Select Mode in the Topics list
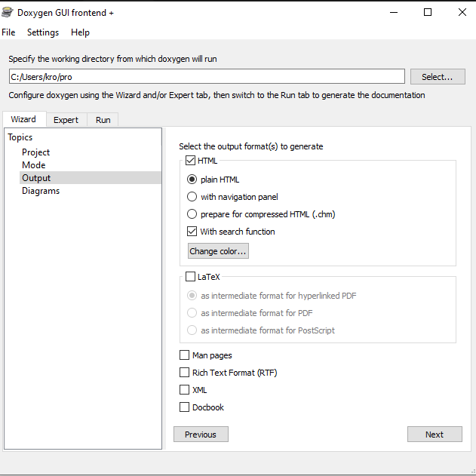 34,165
